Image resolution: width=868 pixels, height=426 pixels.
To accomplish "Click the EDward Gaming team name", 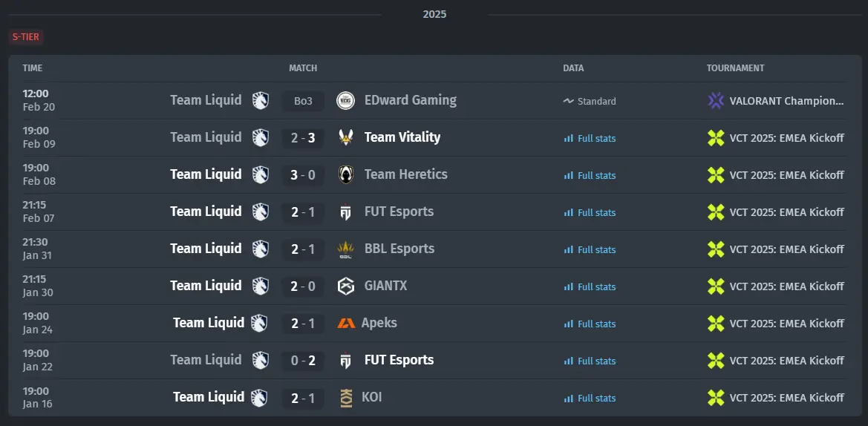I will [410, 100].
